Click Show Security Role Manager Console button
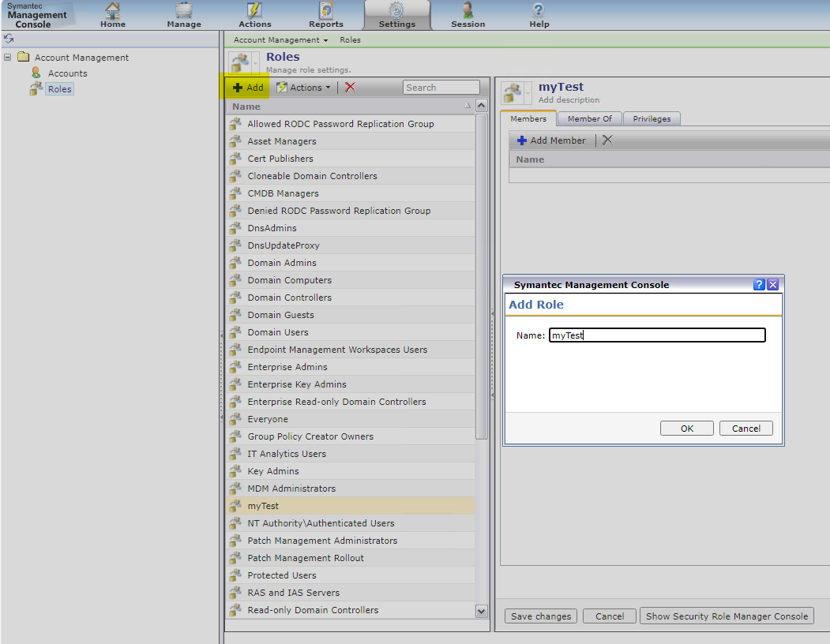830x644 pixels. (x=727, y=616)
